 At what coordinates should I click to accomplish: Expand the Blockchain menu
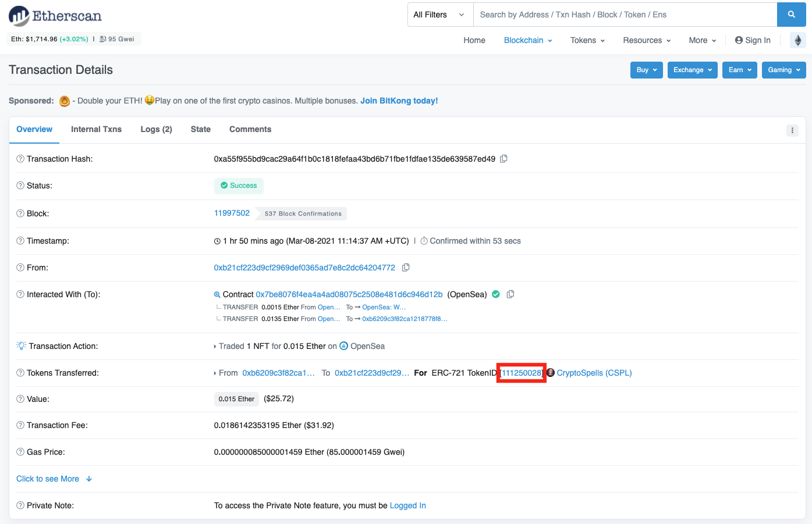528,40
